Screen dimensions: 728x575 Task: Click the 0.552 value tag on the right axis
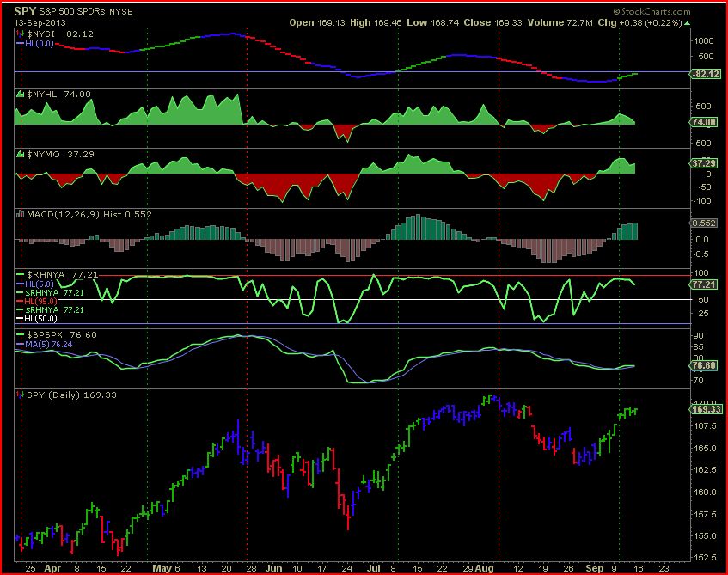pyautogui.click(x=704, y=223)
